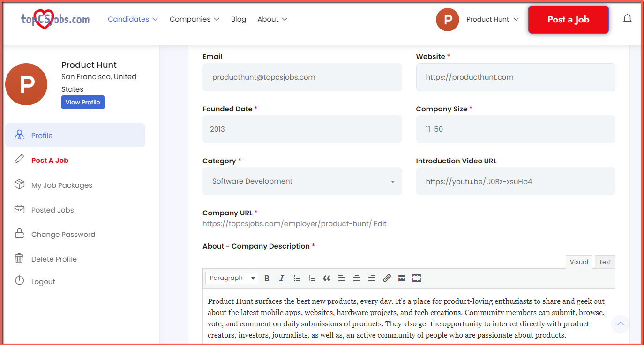Click the briefcase icon beside Posted Jobs
644x345 pixels.
pos(19,209)
